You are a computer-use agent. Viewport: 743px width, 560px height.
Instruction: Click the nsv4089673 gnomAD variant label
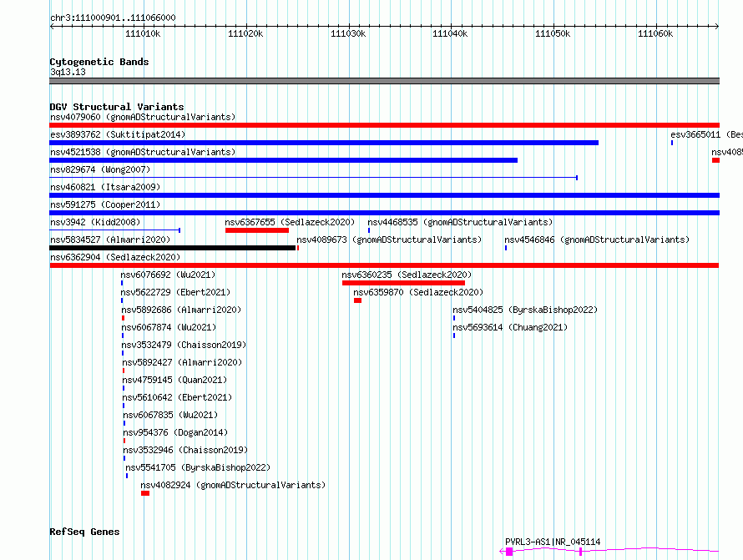point(389,240)
